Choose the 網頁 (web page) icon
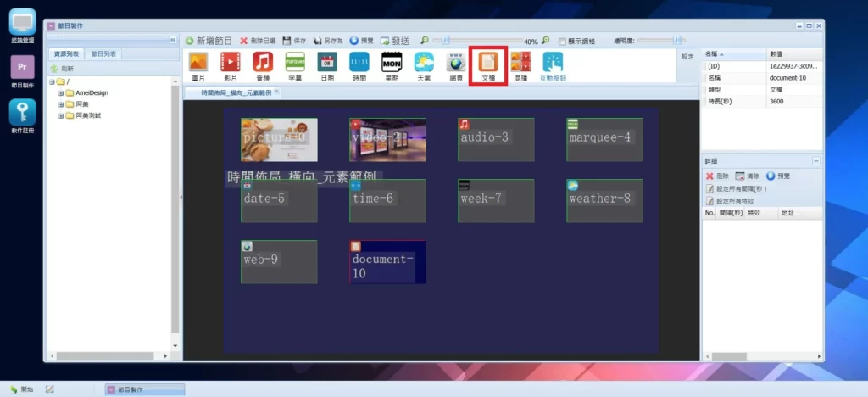The width and height of the screenshot is (868, 397). (x=457, y=64)
